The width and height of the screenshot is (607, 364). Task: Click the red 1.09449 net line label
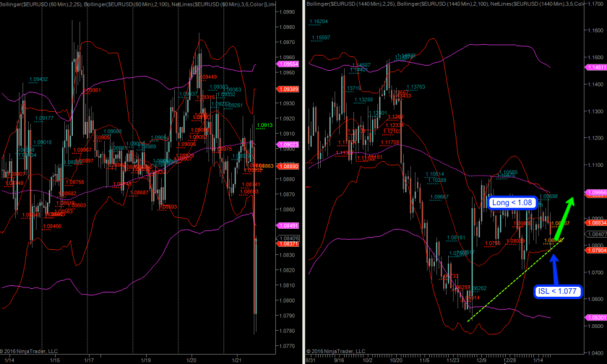click(208, 77)
